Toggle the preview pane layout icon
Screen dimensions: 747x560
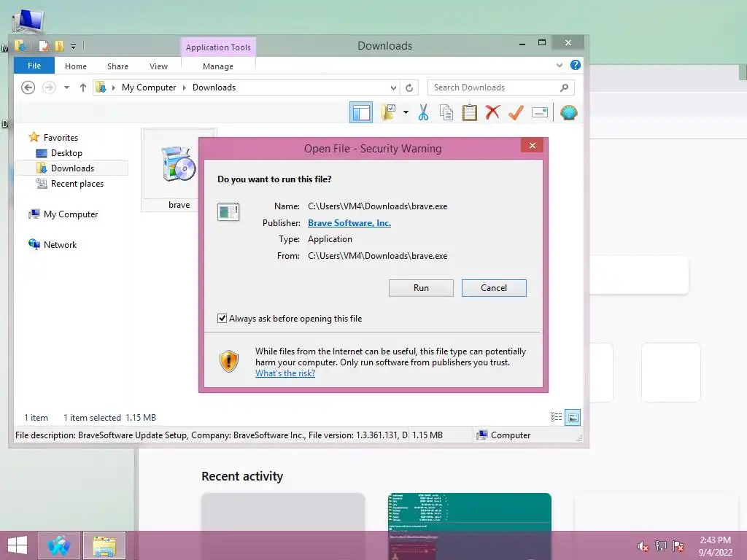(x=361, y=113)
